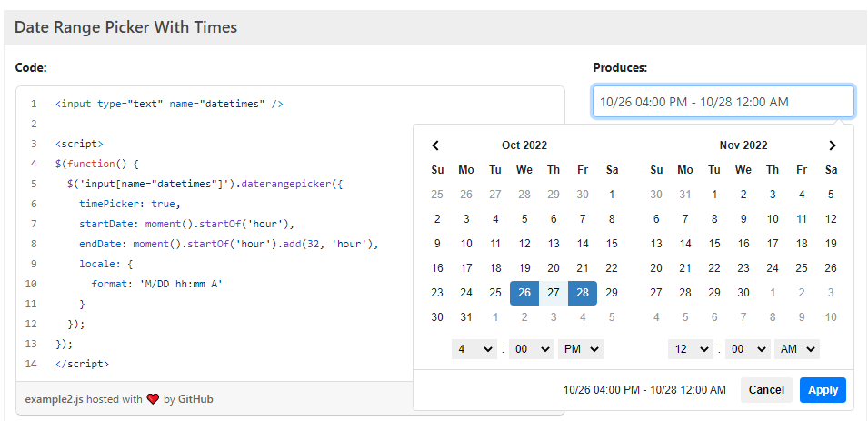Screen dimensions: 868x421
Task: Open end minute dropdown in November calendar
Action: click(748, 349)
